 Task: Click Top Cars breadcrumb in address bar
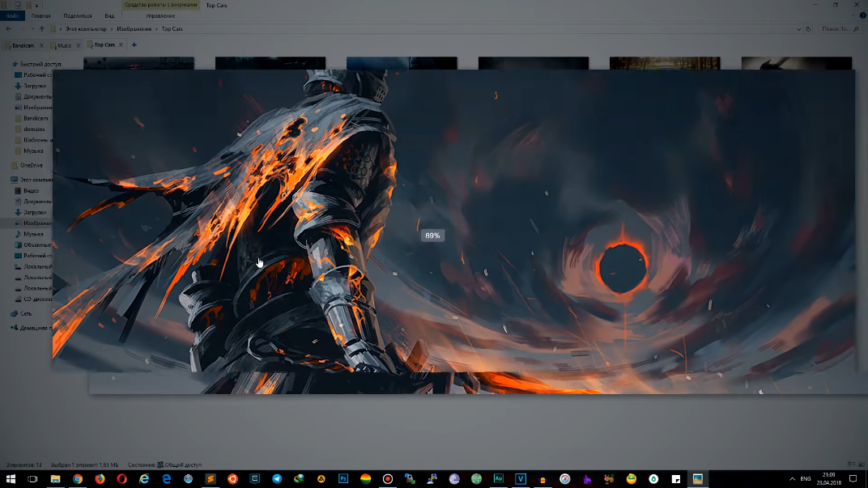(x=172, y=29)
